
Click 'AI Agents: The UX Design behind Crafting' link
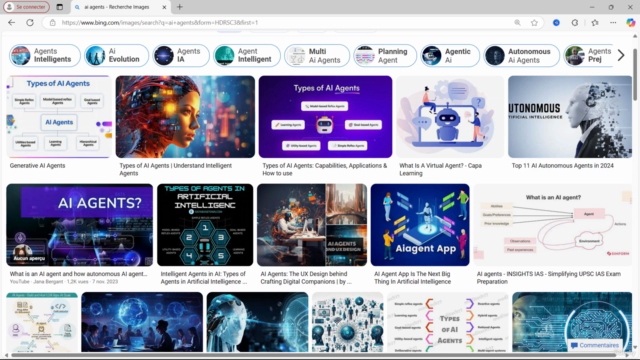[306, 278]
